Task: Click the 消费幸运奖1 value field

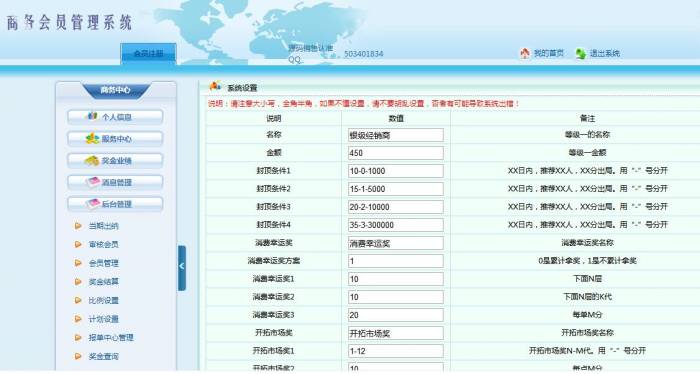Action: click(x=396, y=279)
